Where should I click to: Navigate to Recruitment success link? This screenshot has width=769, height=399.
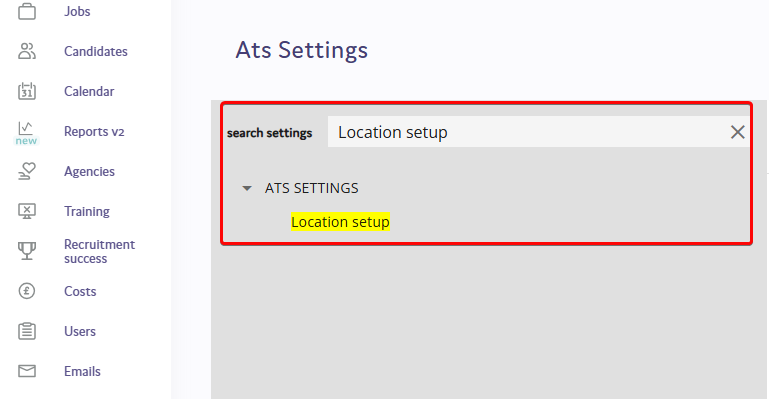pyautogui.click(x=100, y=251)
